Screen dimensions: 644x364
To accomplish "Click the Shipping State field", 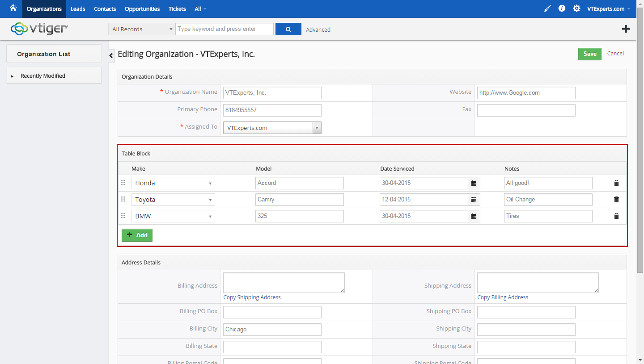I will pyautogui.click(x=526, y=347).
